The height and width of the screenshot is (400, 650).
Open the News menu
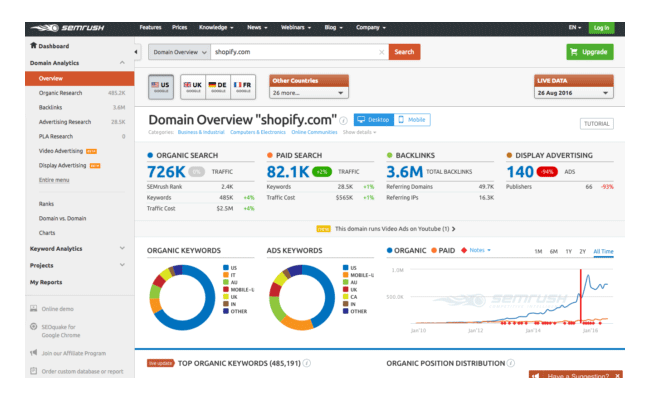coord(257,27)
